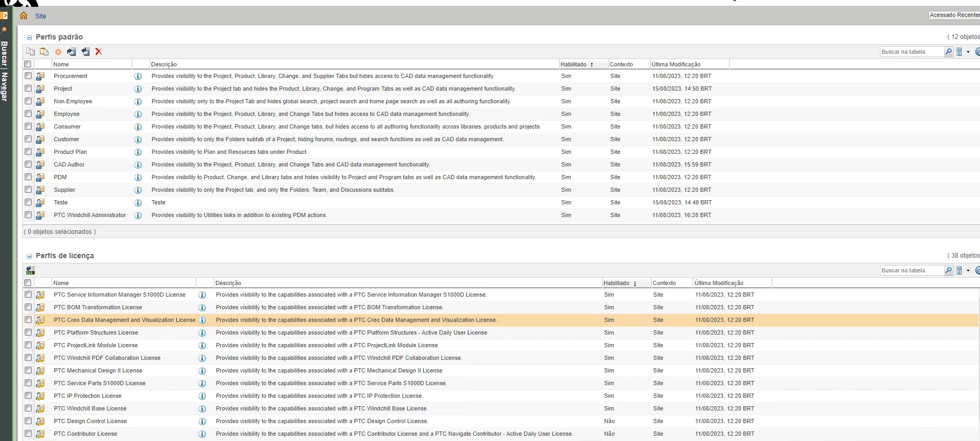This screenshot has width=980, height=441.
Task: Click the Home icon next to Site
Action: 24,16
